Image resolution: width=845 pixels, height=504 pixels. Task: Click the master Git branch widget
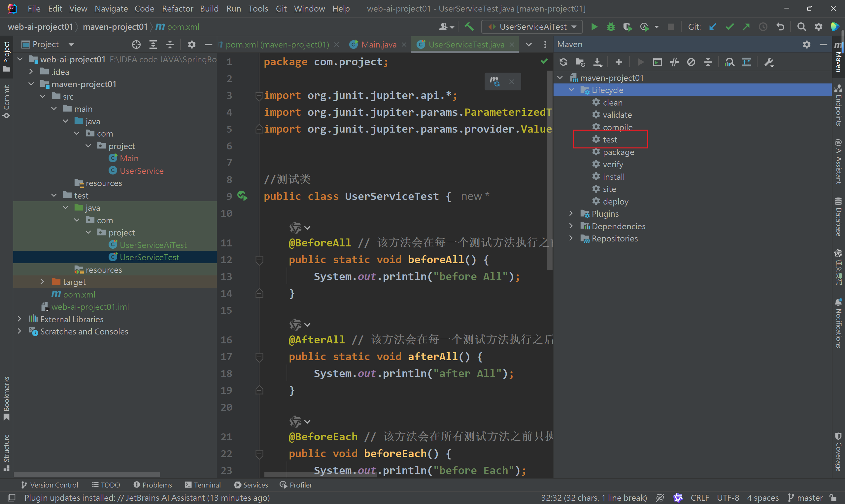805,498
